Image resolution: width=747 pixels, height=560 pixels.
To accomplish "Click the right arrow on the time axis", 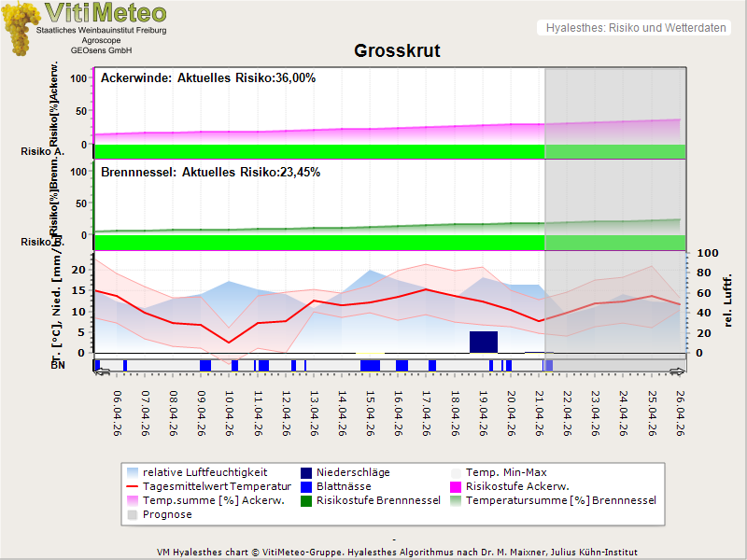I will coord(678,372).
